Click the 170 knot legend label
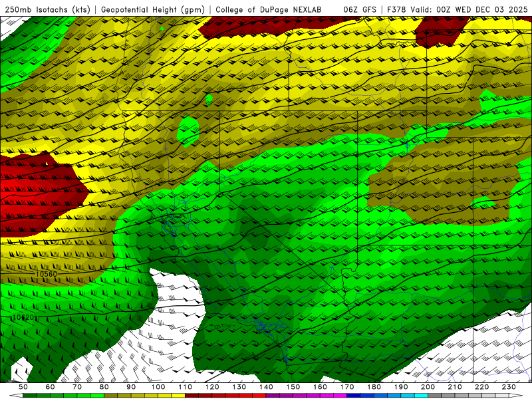Screen dimensions: 532x399 click(347, 387)
